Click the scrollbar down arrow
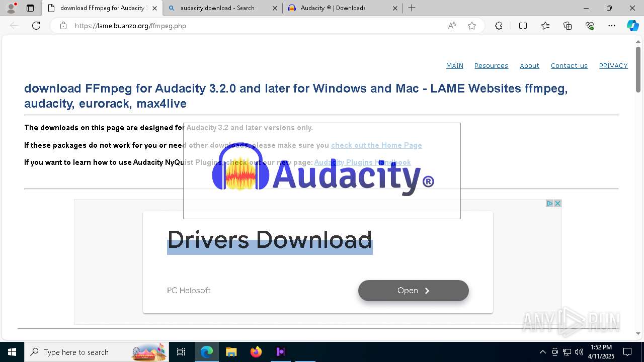644x362 pixels. (x=638, y=333)
